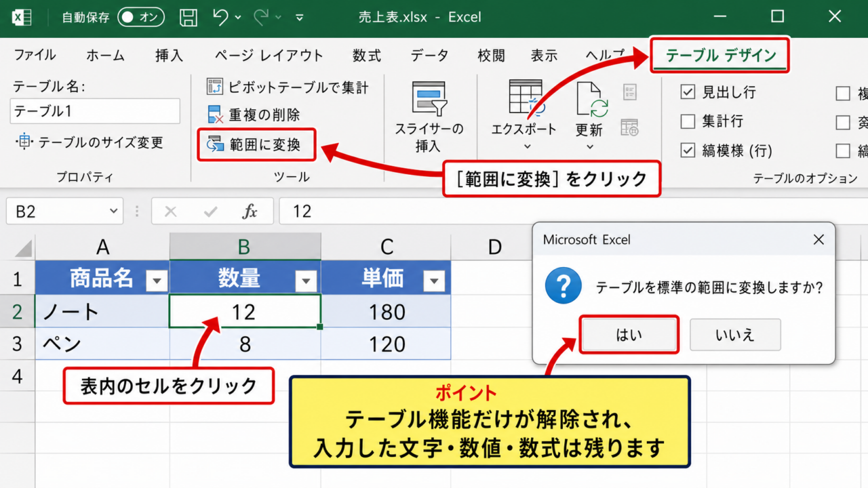The height and width of the screenshot is (488, 868).
Task: Click the cancel X icon in formula bar
Action: pos(170,211)
